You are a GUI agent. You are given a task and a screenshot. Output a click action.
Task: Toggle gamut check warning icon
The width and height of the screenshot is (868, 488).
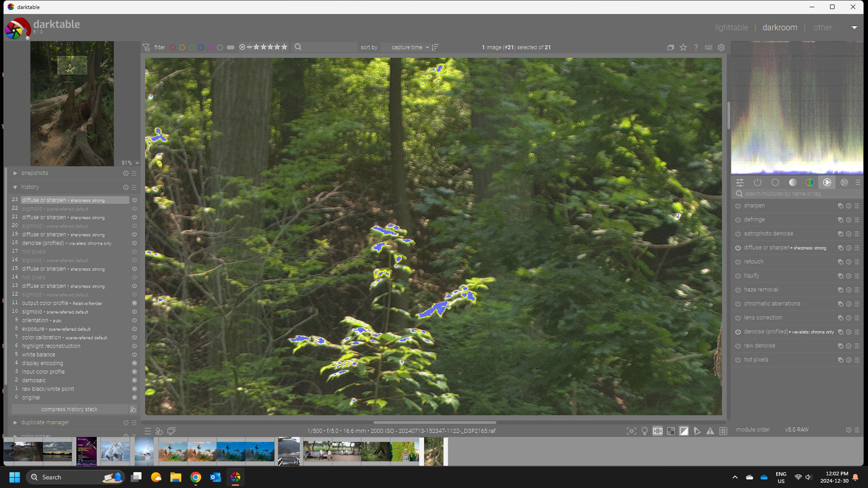(710, 431)
